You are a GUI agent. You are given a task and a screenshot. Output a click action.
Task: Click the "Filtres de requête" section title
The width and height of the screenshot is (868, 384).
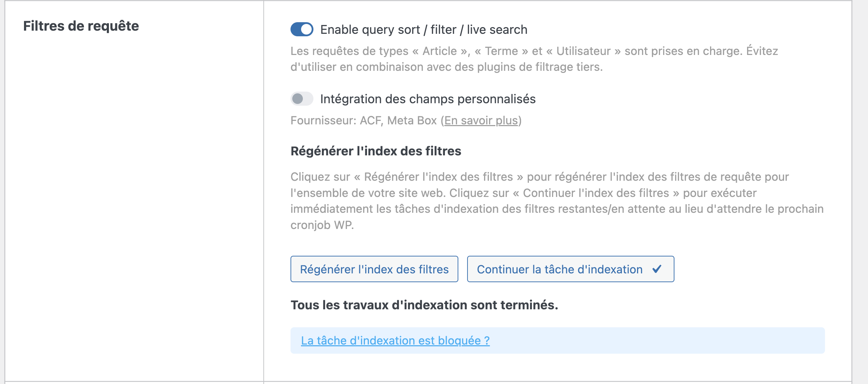pyautogui.click(x=81, y=26)
